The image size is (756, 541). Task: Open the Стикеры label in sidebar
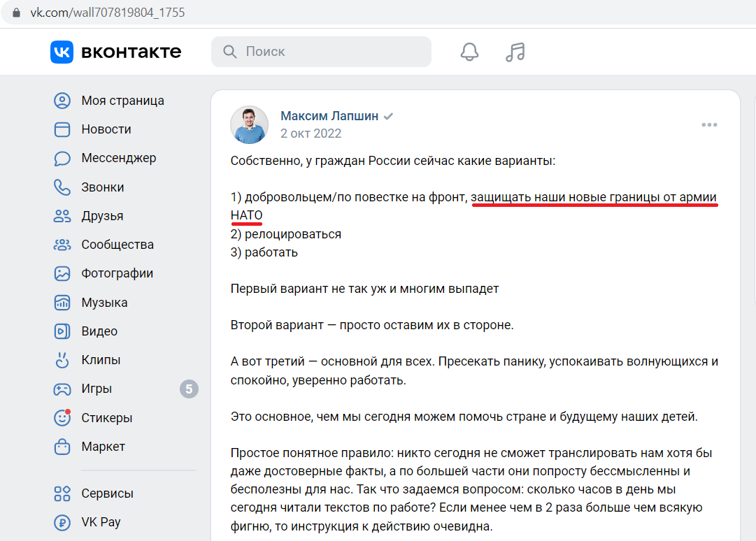[106, 418]
